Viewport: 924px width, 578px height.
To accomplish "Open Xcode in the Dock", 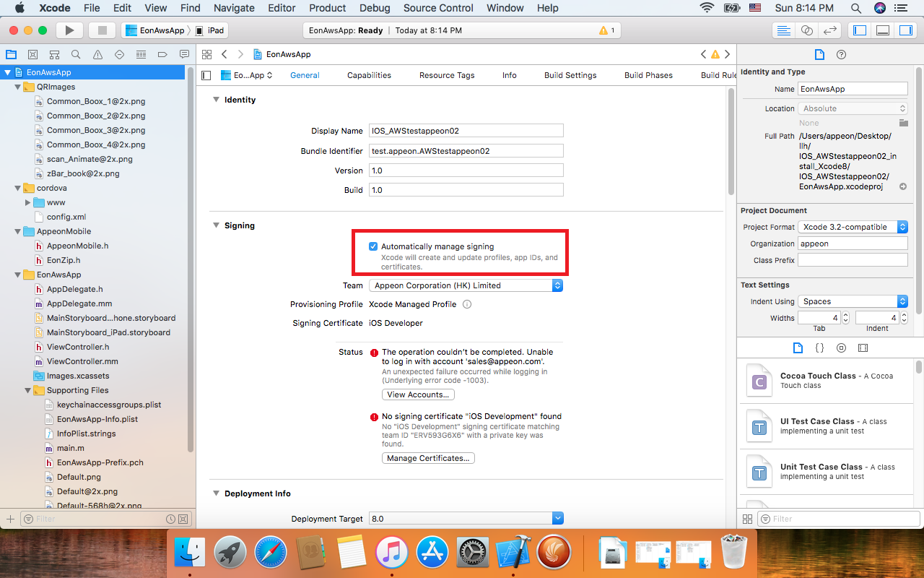I will tap(514, 553).
